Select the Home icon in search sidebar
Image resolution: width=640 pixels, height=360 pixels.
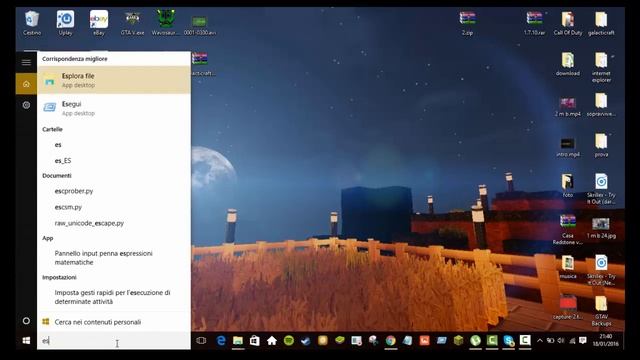[26, 84]
